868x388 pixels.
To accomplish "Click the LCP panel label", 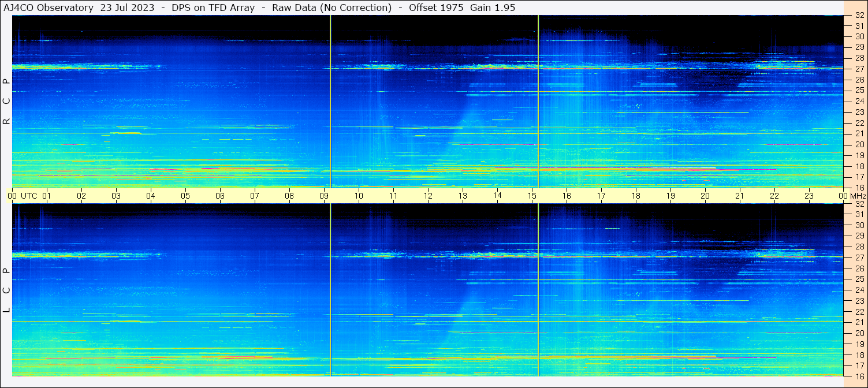I will 6,290.
